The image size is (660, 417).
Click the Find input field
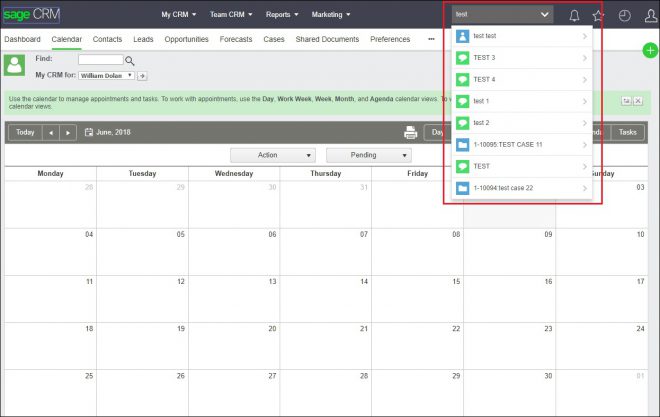[x=100, y=60]
